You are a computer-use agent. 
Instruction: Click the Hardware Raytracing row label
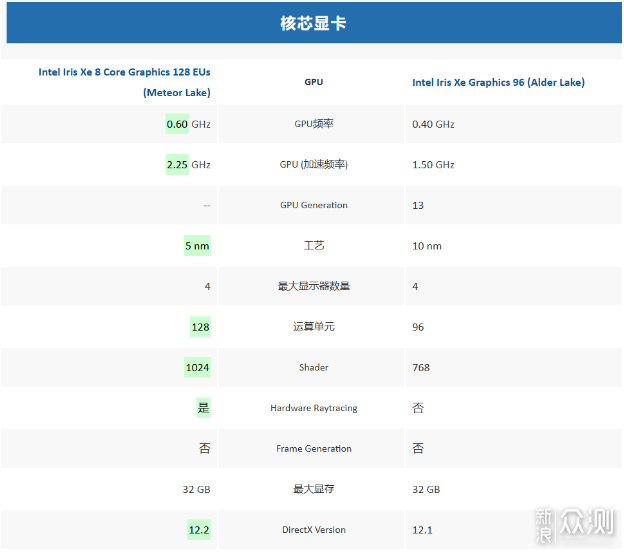(314, 408)
